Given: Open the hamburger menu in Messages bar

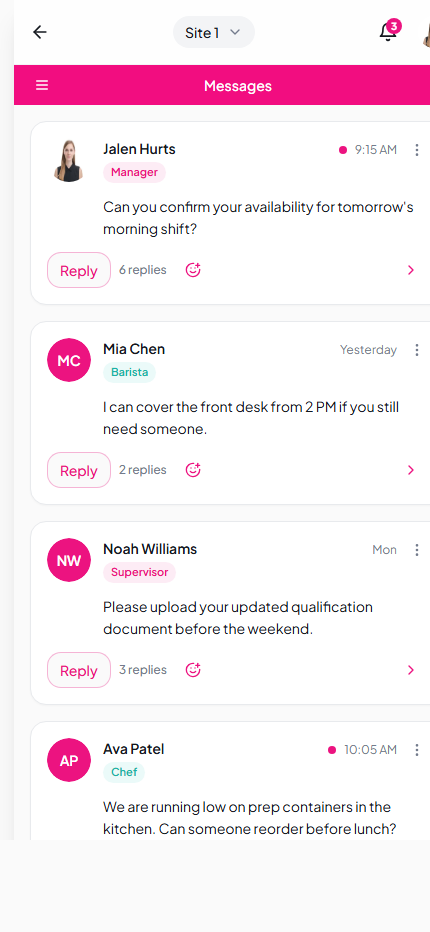Looking at the screenshot, I should pyautogui.click(x=42, y=86).
